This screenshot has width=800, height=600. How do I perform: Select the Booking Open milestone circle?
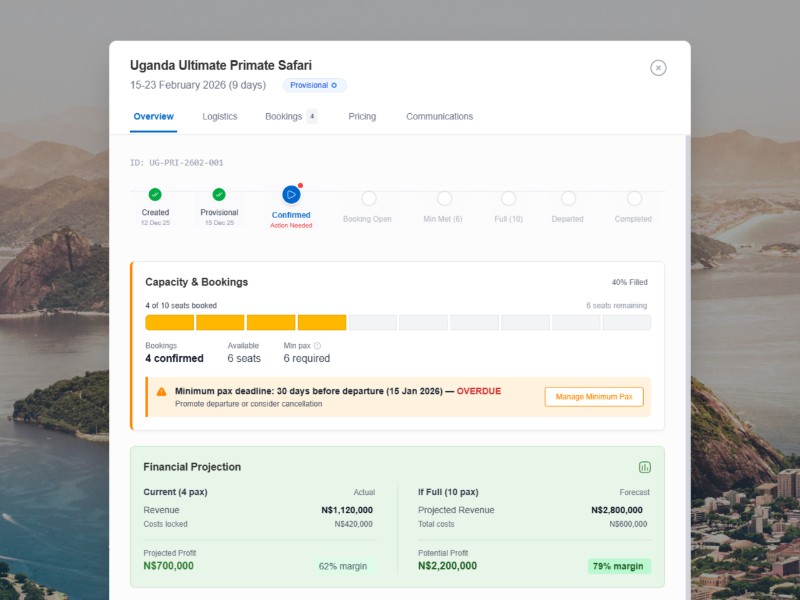[x=370, y=198]
